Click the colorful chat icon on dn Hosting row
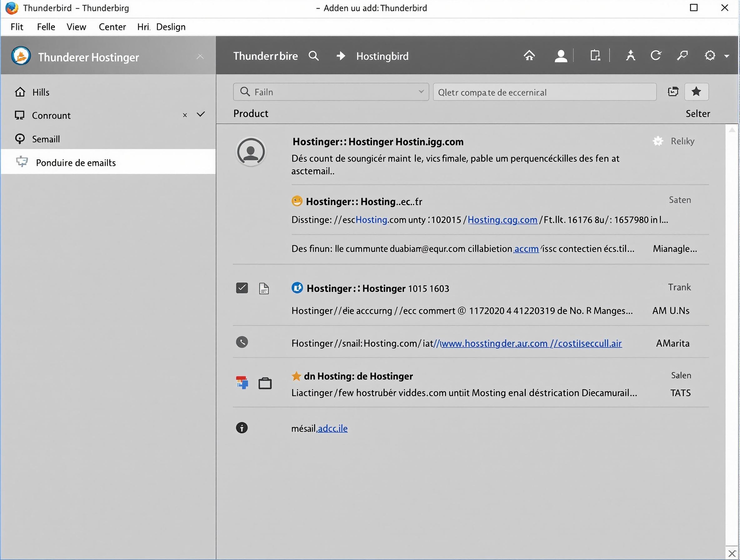 click(x=242, y=382)
